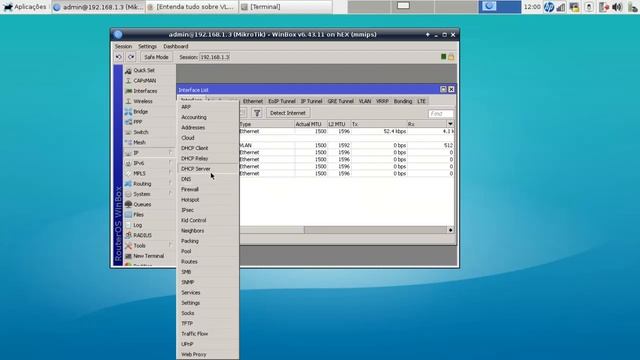Viewport: 640px width, 360px height.
Task: Expand the Routing submenu in sidebar
Action: pos(171,184)
